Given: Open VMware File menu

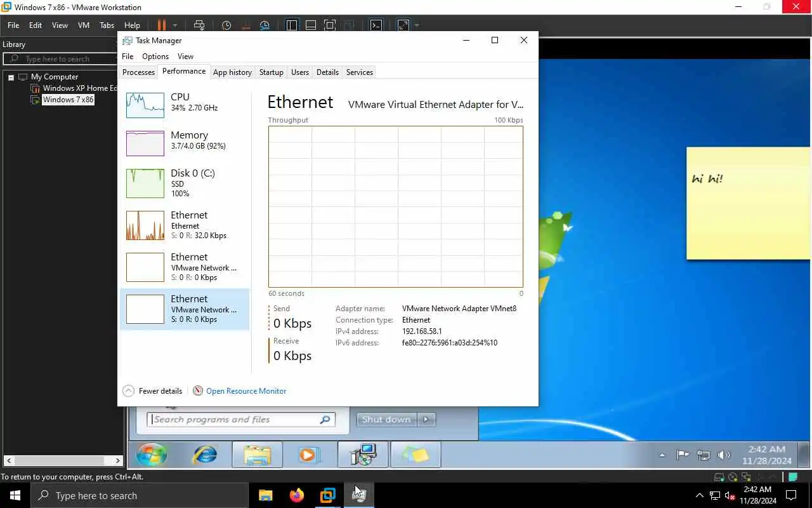Looking at the screenshot, I should [13, 25].
